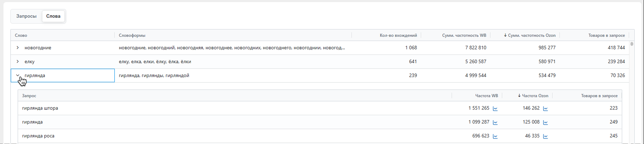Open WB frequency chart for 'гирлянда штора'
This screenshot has height=144, width=644.
coord(495,108)
